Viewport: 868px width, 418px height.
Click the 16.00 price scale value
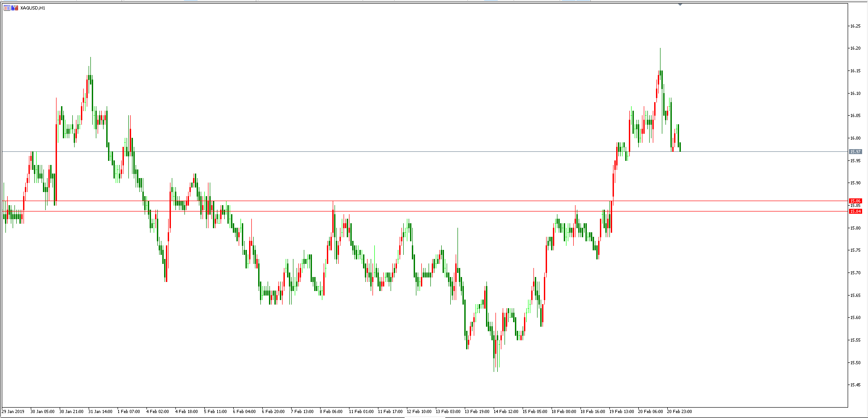point(855,138)
